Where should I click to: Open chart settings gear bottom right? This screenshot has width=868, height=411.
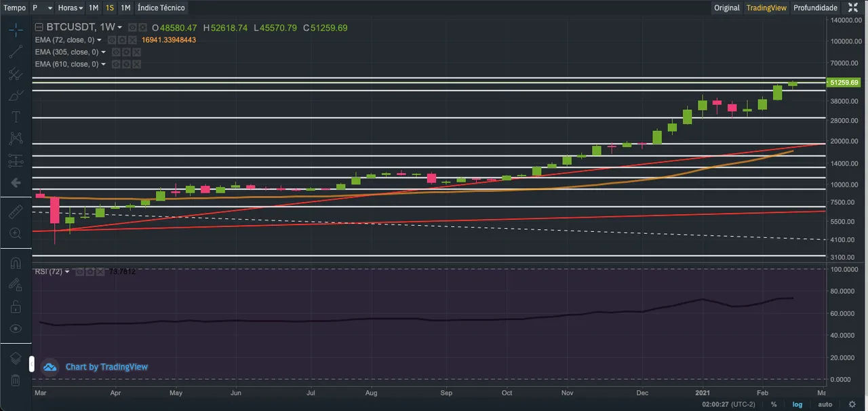[x=852, y=404]
